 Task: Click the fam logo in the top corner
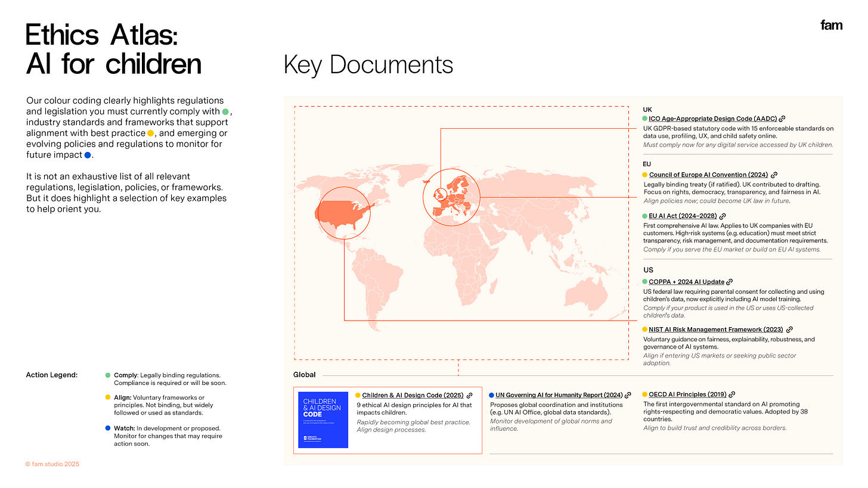[x=831, y=25]
